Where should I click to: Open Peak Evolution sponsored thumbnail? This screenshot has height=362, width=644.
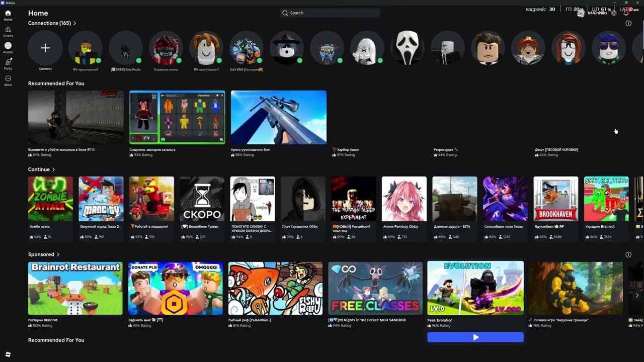tap(475, 288)
